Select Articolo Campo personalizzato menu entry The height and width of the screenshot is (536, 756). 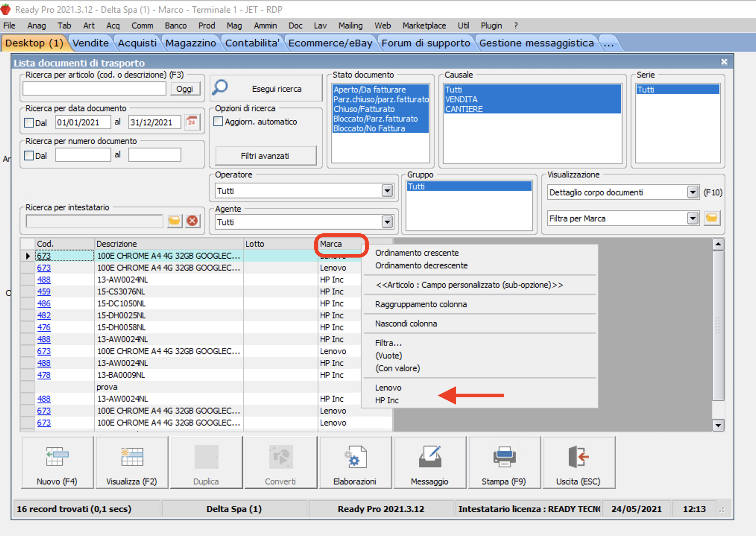(469, 285)
